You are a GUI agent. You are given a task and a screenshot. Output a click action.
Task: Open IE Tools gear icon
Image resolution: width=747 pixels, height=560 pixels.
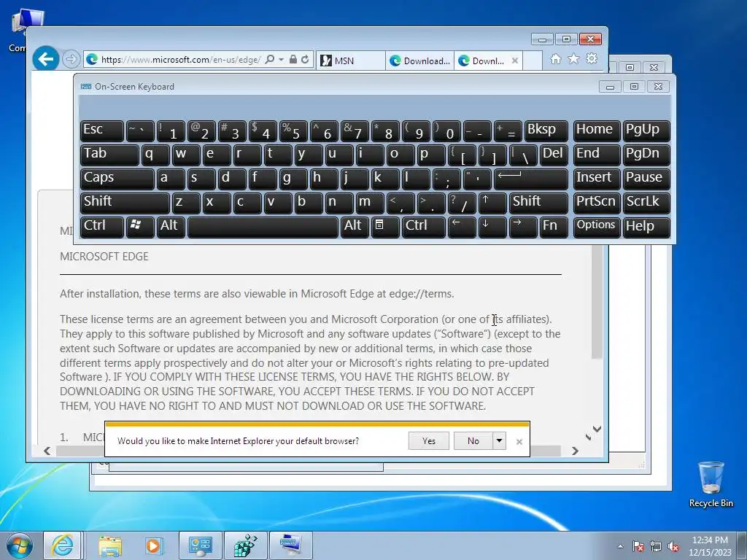coord(592,58)
